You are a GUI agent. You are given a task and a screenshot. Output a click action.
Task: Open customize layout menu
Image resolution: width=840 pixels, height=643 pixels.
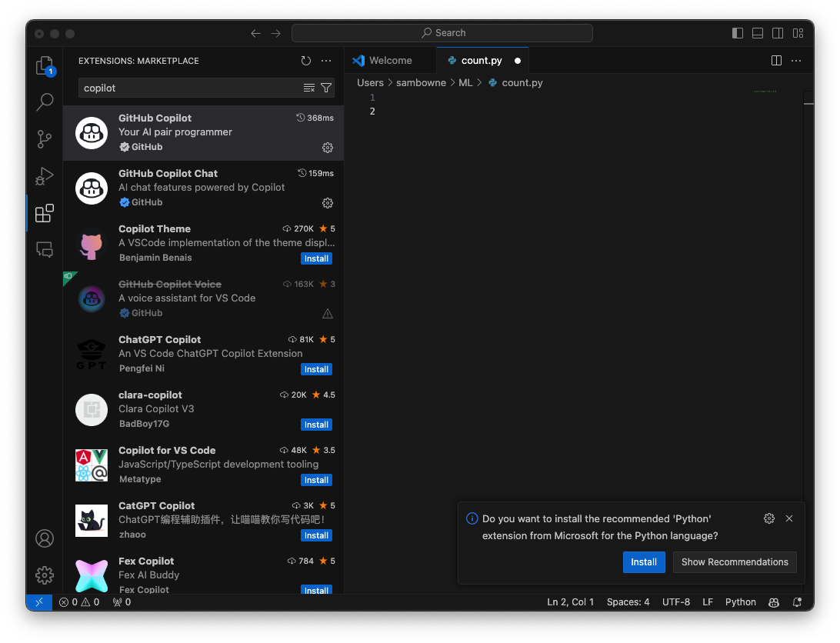798,33
